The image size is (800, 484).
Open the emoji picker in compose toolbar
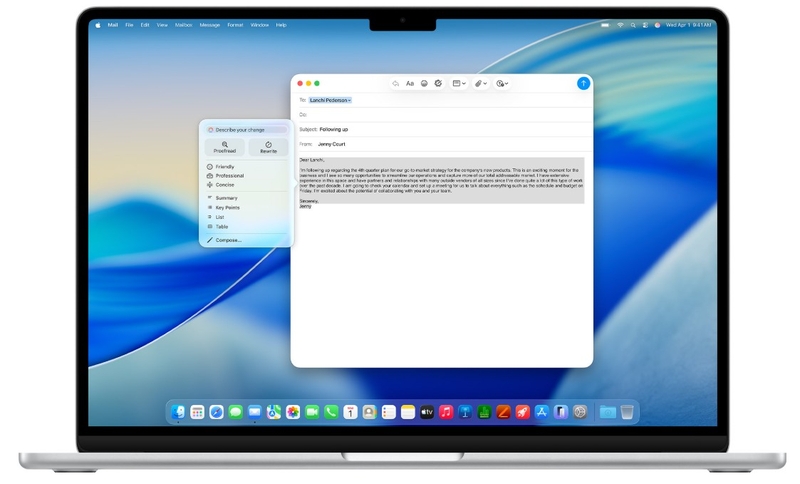pyautogui.click(x=424, y=83)
